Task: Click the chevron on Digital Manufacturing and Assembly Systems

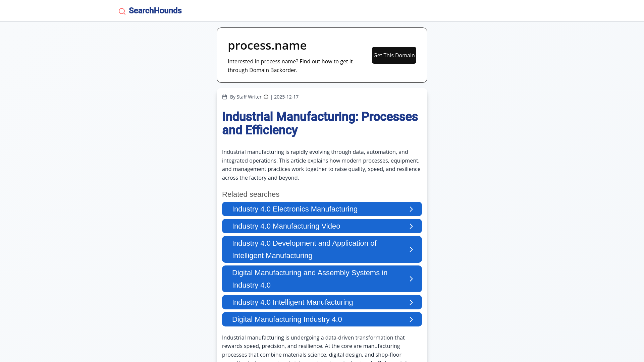Action: [x=411, y=279]
